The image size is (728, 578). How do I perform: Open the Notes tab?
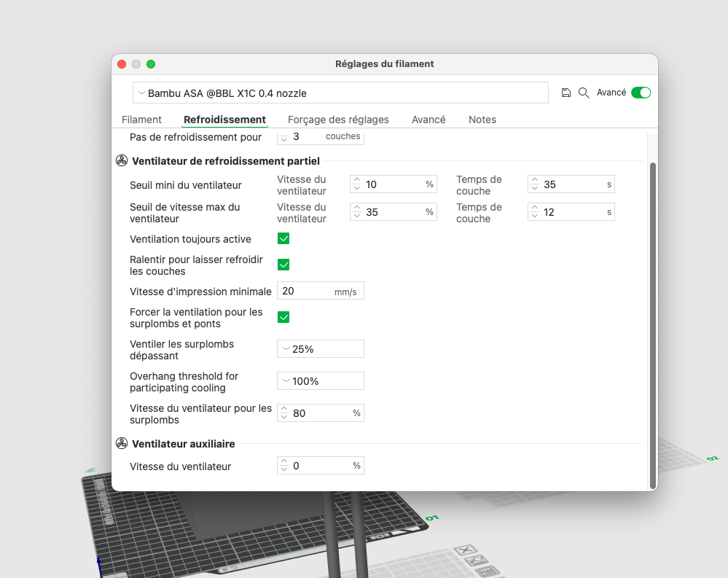pyautogui.click(x=482, y=120)
